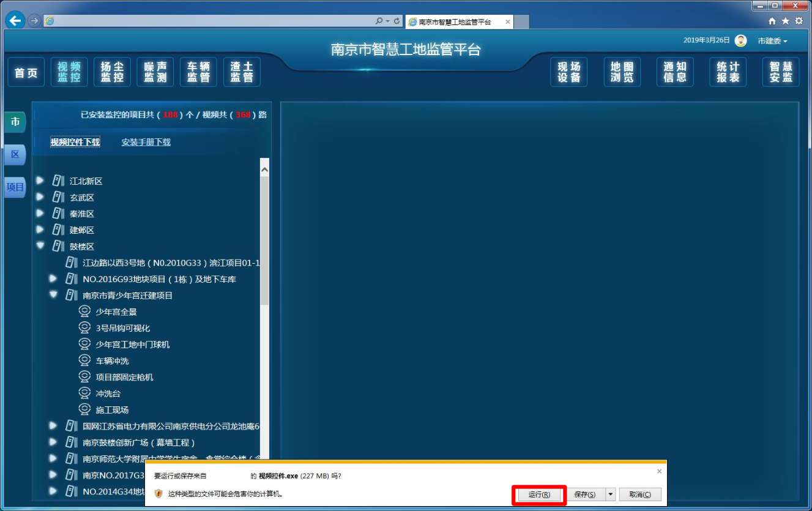Expand the 江北新区 tree node
812x511 pixels.
pos(40,181)
